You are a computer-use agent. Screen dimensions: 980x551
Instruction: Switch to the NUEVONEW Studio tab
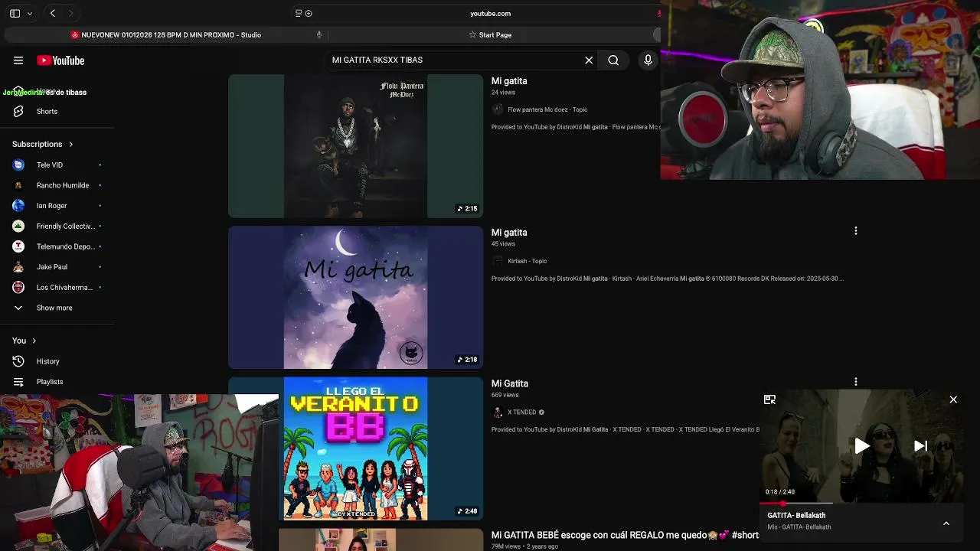[x=171, y=34]
